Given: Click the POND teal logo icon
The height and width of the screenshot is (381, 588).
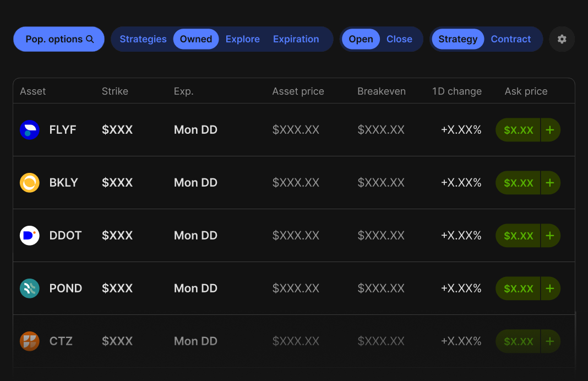Looking at the screenshot, I should [x=30, y=289].
